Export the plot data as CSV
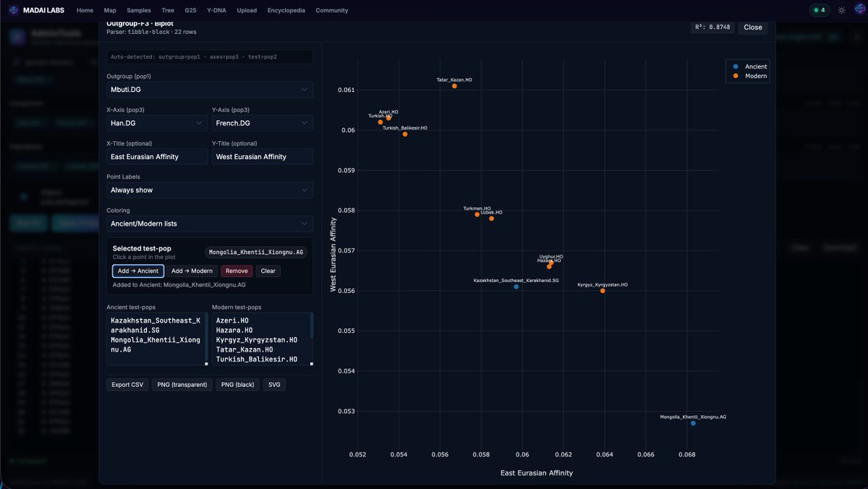The image size is (868, 489). (x=127, y=385)
